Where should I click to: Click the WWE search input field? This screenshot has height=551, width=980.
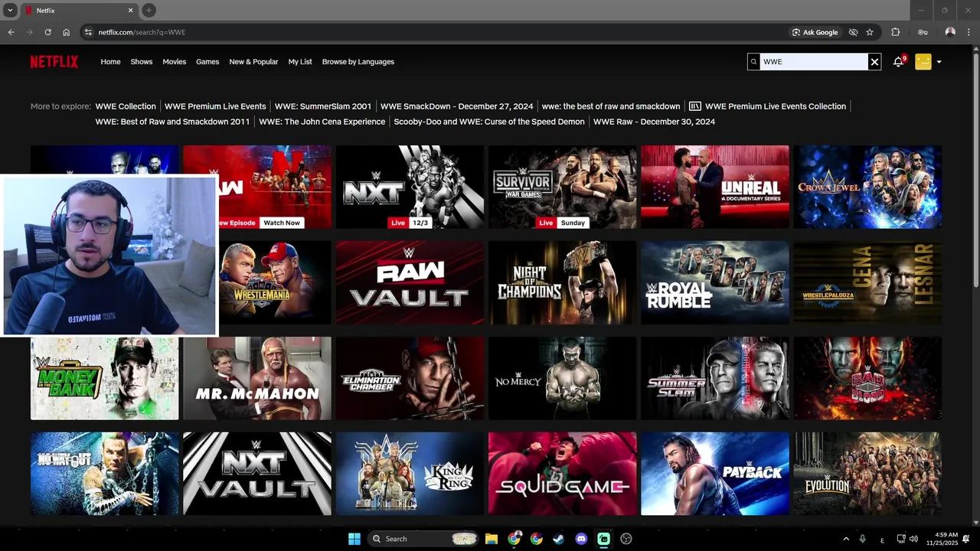[813, 62]
